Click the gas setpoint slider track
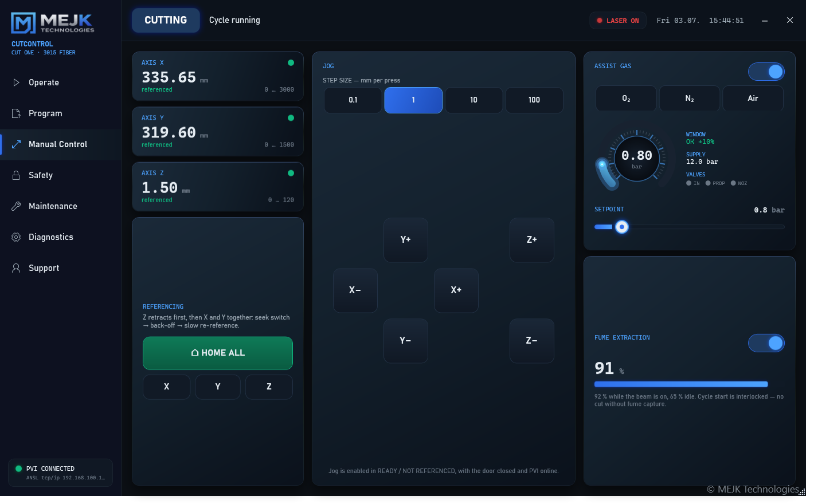The height and width of the screenshot is (504, 814). click(690, 227)
